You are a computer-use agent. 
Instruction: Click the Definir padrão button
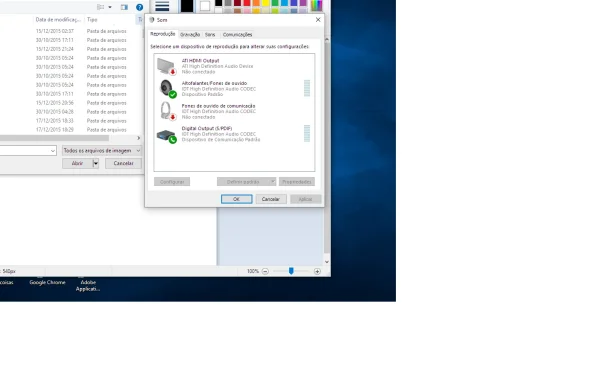pyautogui.click(x=243, y=182)
